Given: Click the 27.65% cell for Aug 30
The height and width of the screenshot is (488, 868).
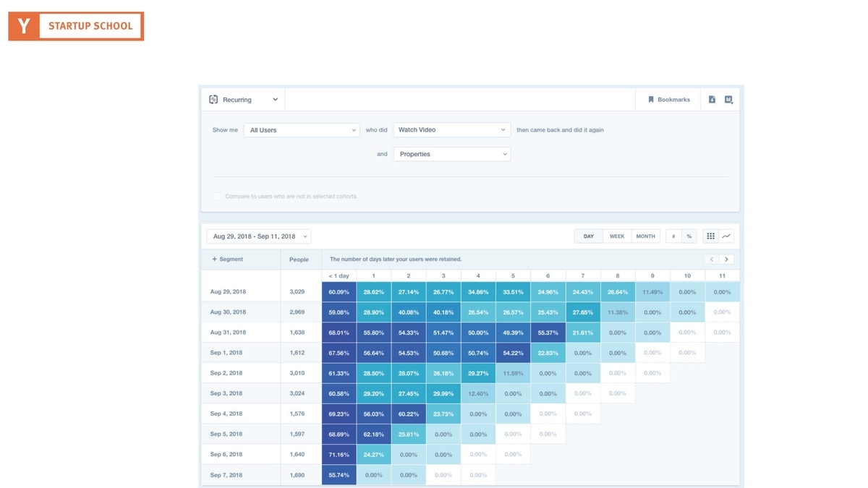Looking at the screenshot, I should pyautogui.click(x=583, y=312).
